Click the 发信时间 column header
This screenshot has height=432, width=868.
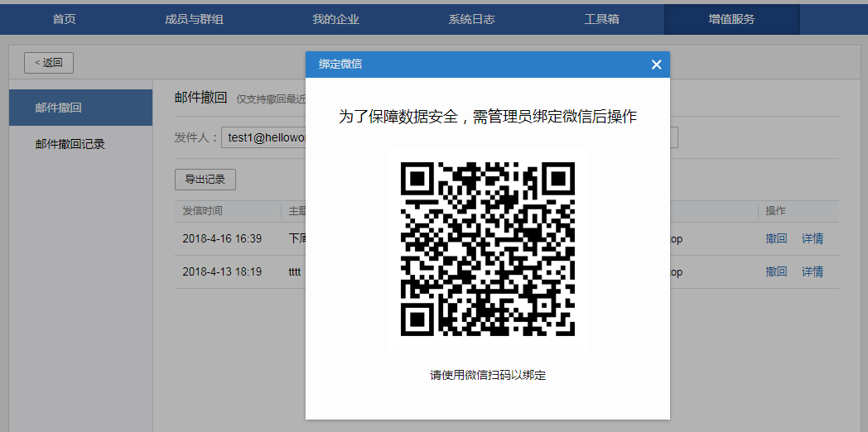pos(203,211)
